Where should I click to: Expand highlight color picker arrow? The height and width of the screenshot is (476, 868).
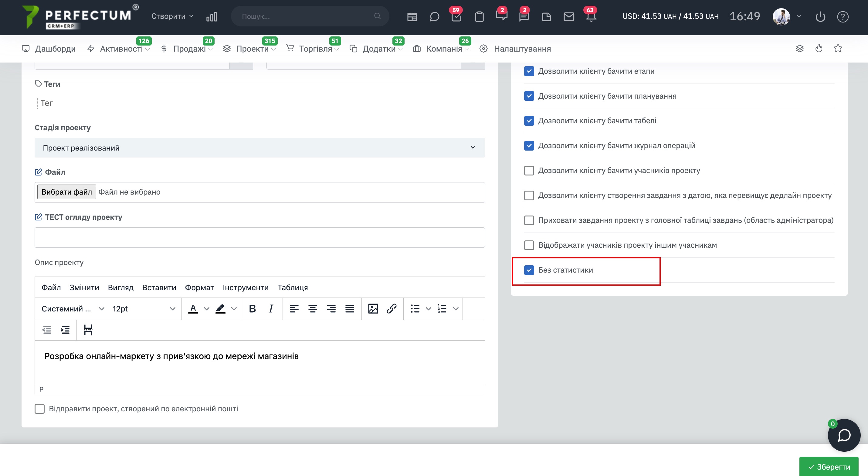tap(234, 308)
